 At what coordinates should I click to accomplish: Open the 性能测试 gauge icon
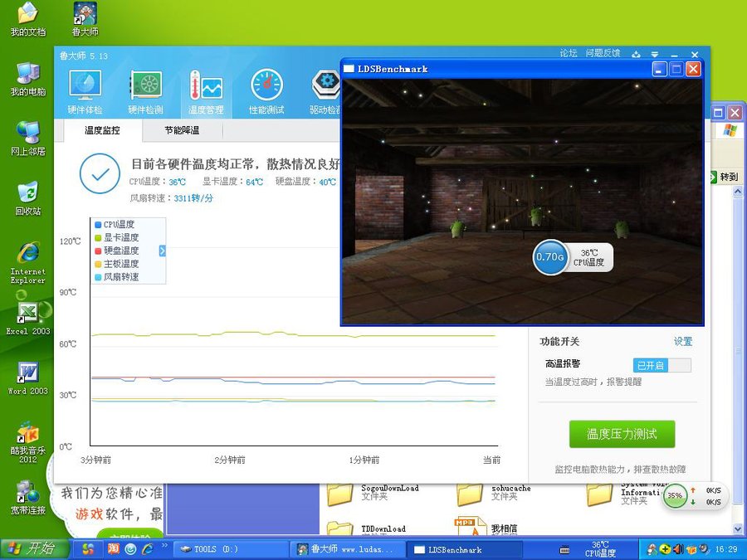[266, 91]
